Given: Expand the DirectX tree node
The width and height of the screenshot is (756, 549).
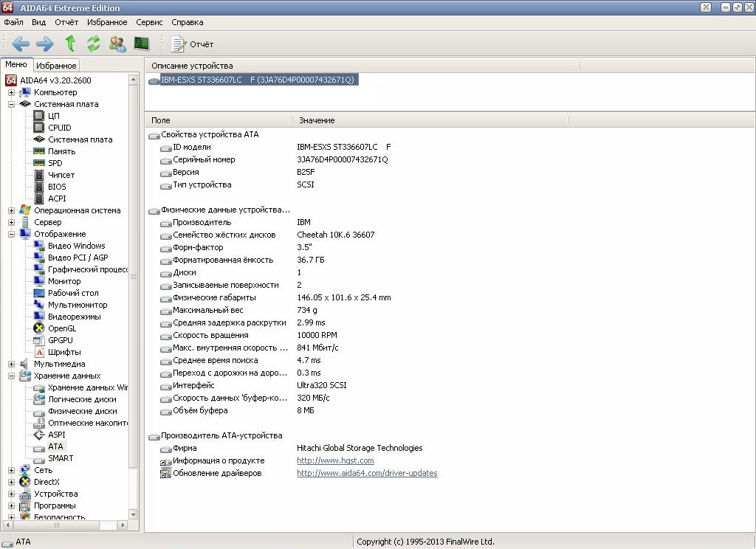Looking at the screenshot, I should tap(11, 482).
